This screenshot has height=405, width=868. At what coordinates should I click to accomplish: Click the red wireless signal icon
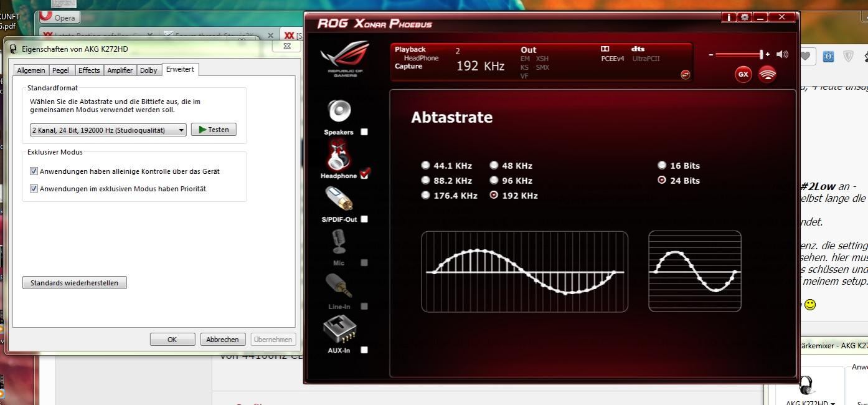[x=768, y=74]
